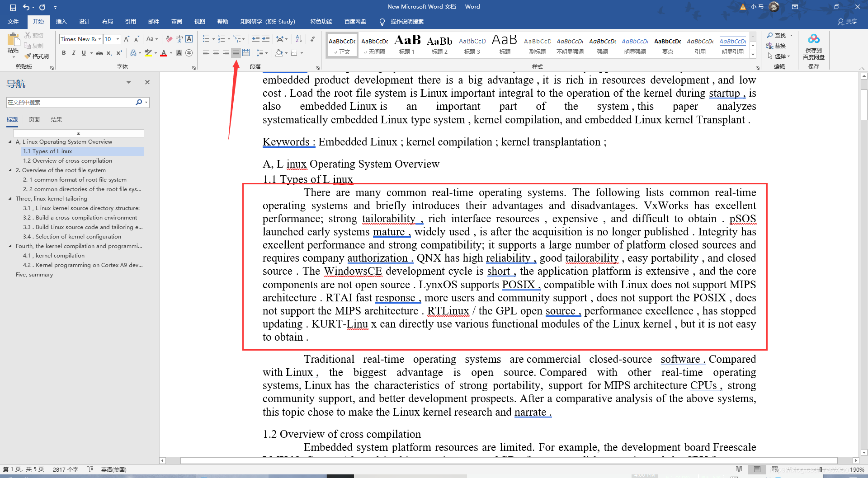868x478 pixels.
Task: Expand the styles gallery
Action: (753, 55)
